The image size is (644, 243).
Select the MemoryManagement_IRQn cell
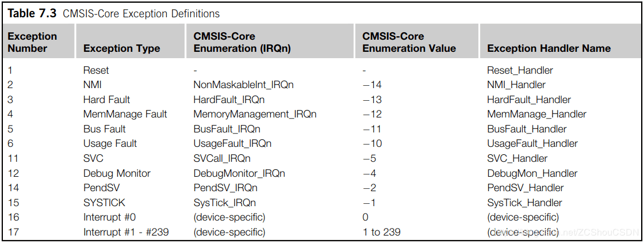coord(255,114)
